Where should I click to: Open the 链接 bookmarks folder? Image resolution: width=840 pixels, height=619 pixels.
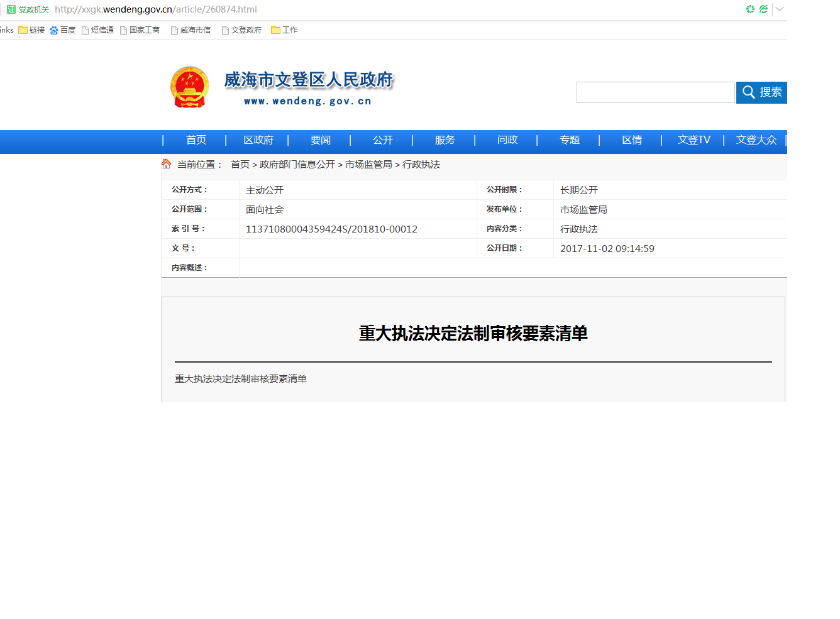pyautogui.click(x=31, y=30)
